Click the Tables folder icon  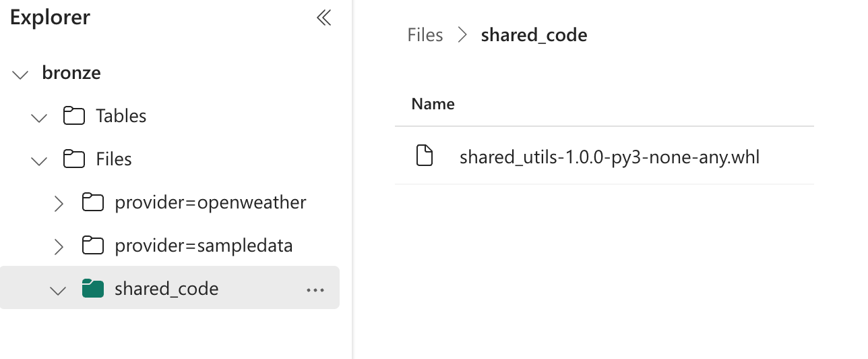[73, 116]
